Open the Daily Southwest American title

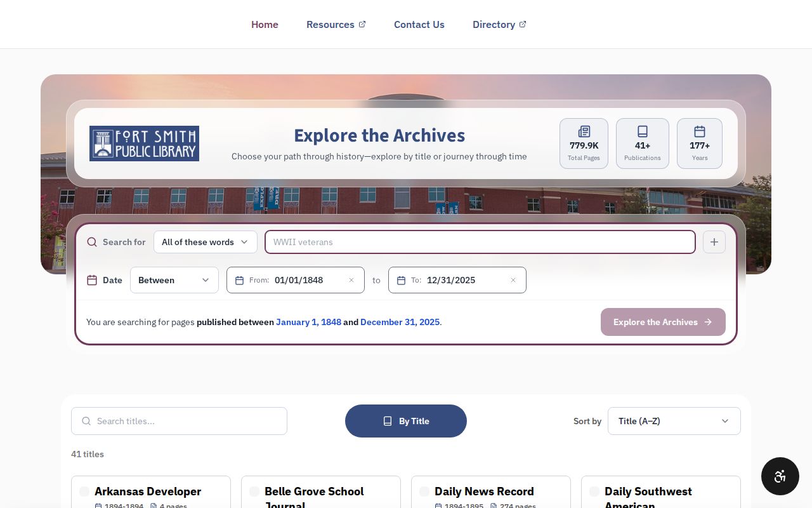pyautogui.click(x=648, y=498)
